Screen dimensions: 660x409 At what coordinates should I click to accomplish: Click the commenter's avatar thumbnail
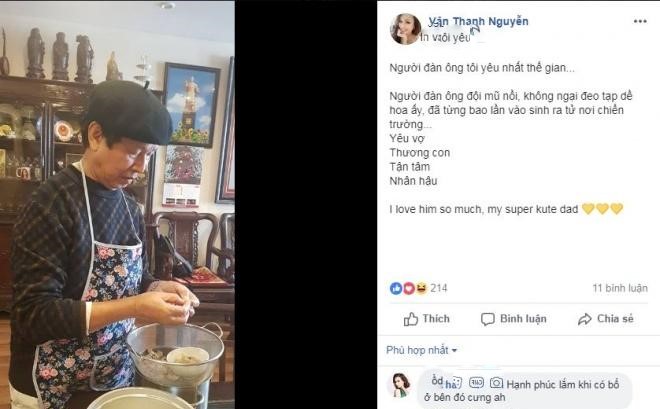click(x=400, y=385)
